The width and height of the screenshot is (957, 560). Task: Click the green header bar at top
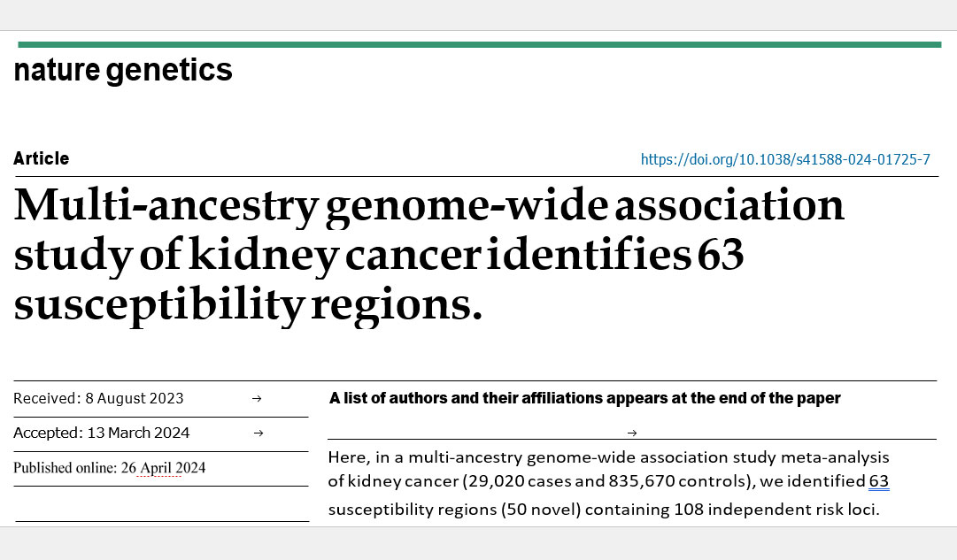click(x=480, y=44)
